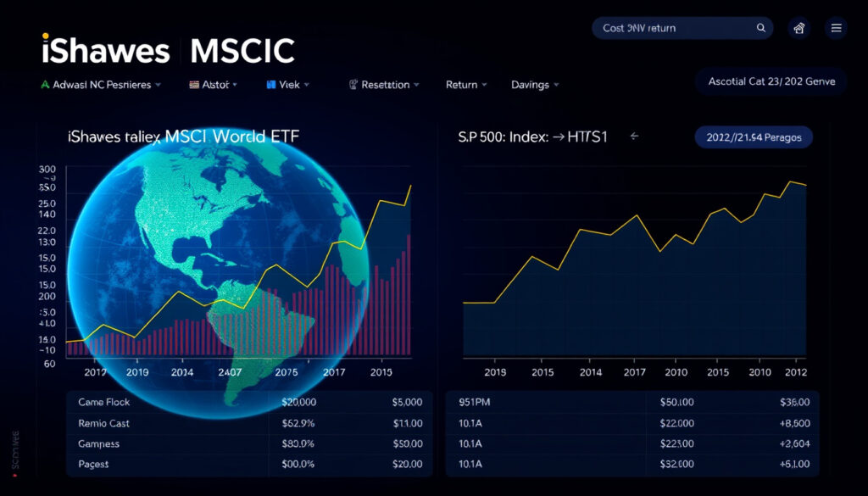Click the globe graphic on ETF chart
The height and width of the screenshot is (496, 868).
[218, 274]
